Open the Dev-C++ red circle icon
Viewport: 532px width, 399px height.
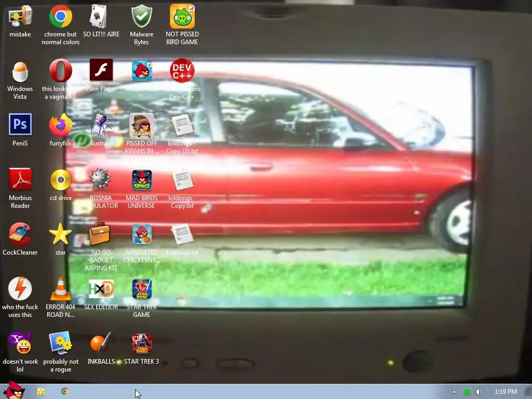[182, 71]
